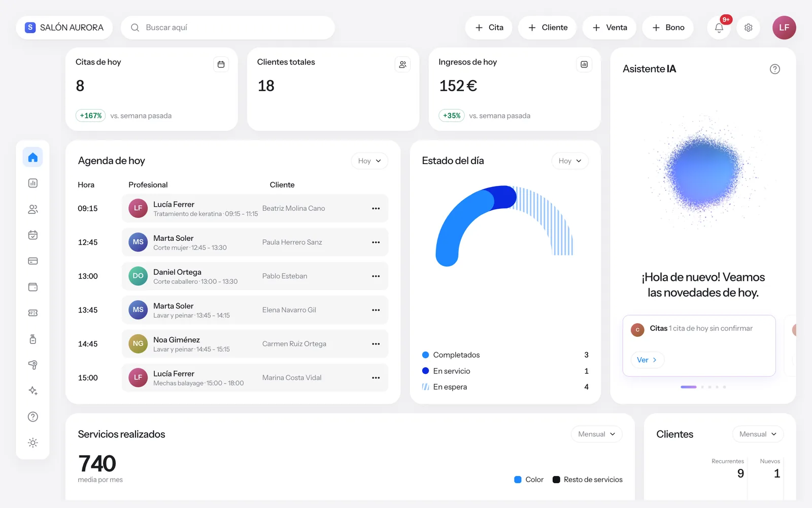Open the payments card sidebar icon
812x508 pixels.
click(x=33, y=261)
